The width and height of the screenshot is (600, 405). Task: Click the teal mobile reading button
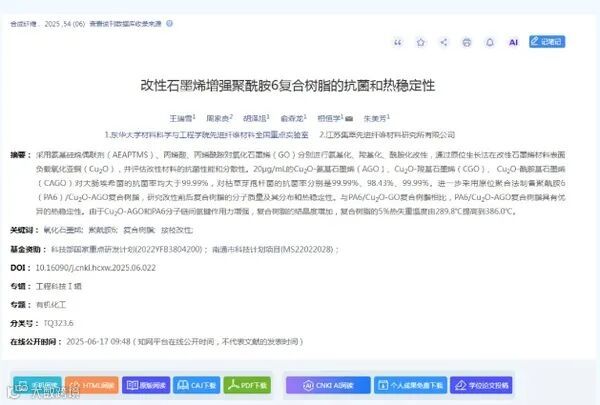point(37,385)
